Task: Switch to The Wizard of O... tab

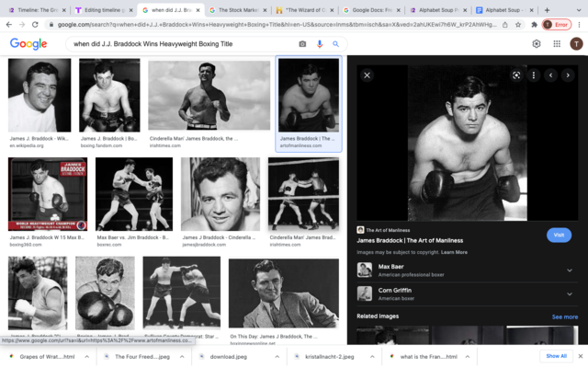Action: click(306, 10)
